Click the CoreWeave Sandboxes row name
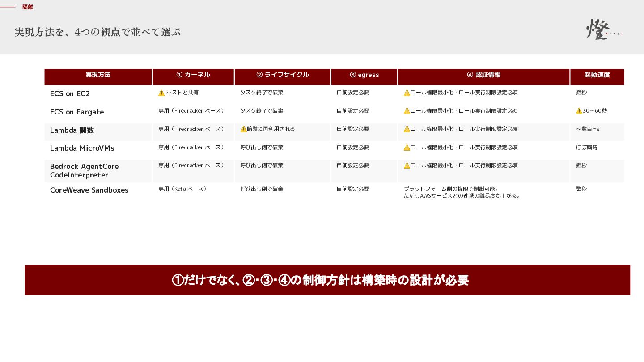 pyautogui.click(x=89, y=190)
